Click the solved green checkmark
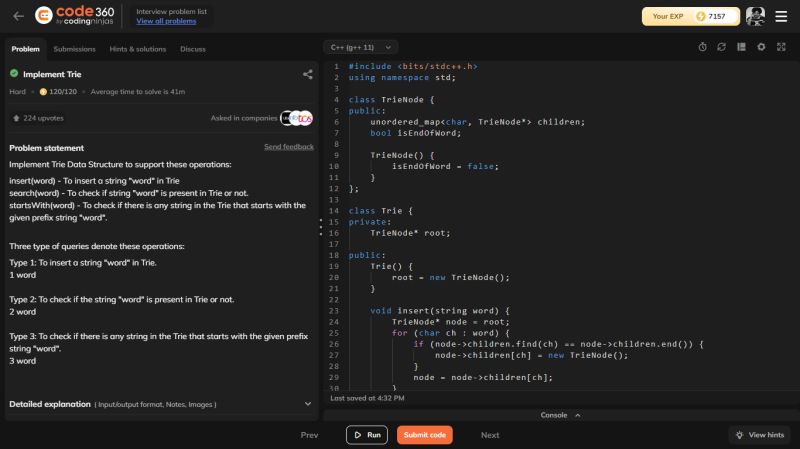800x449 pixels. [x=14, y=73]
